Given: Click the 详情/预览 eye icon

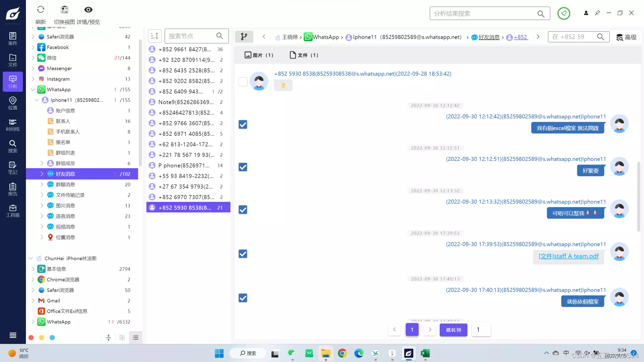Looking at the screenshot, I should [88, 10].
